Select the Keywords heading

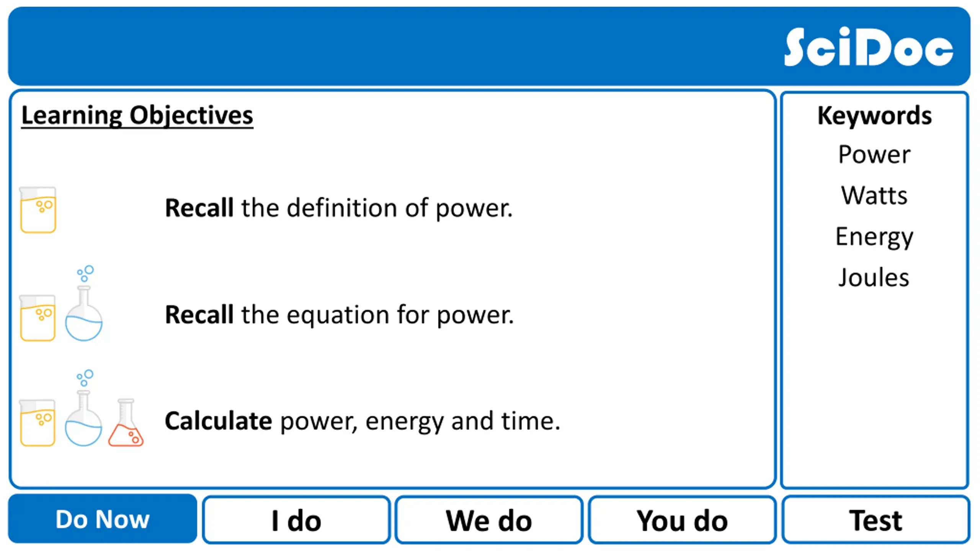click(x=874, y=116)
